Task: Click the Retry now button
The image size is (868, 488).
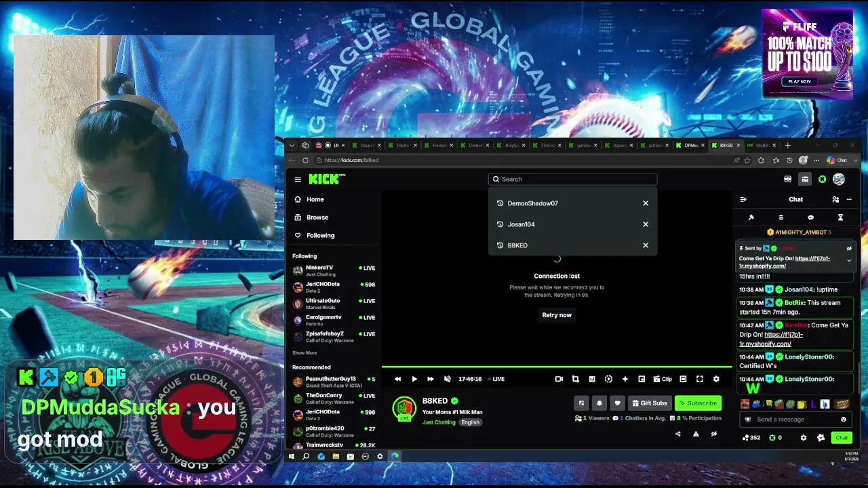Action: coord(557,315)
